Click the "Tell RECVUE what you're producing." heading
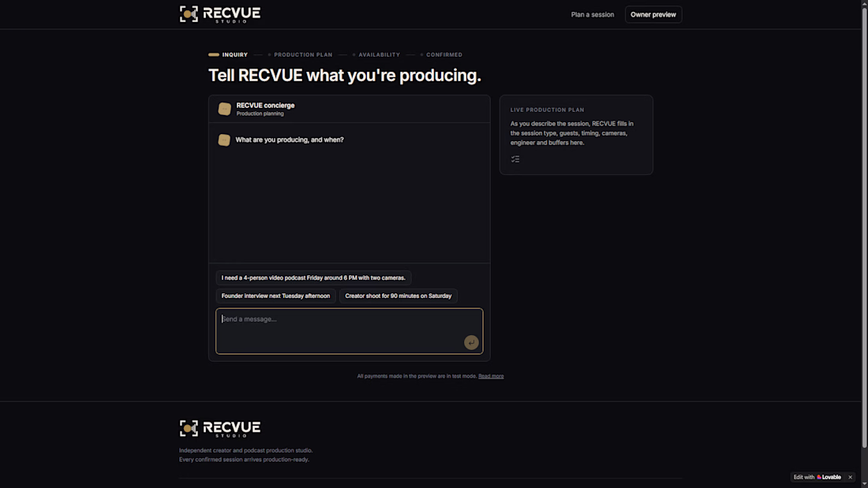This screenshot has height=488, width=868. tap(344, 75)
